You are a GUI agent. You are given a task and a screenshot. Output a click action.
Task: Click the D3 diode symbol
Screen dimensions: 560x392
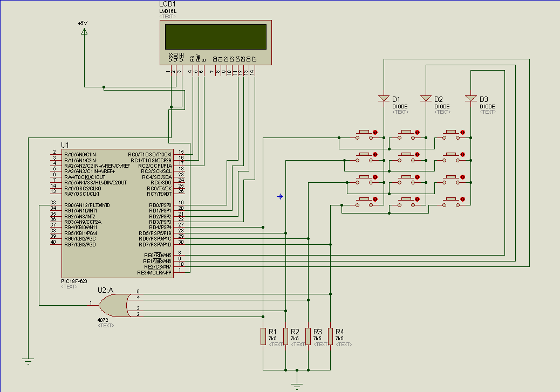coord(471,99)
